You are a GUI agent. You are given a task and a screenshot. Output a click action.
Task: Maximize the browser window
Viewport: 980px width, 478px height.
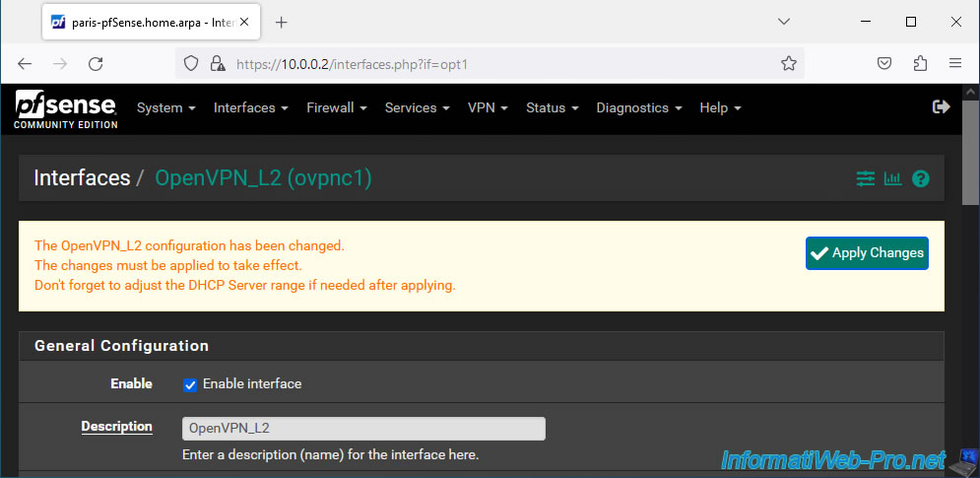tap(911, 22)
